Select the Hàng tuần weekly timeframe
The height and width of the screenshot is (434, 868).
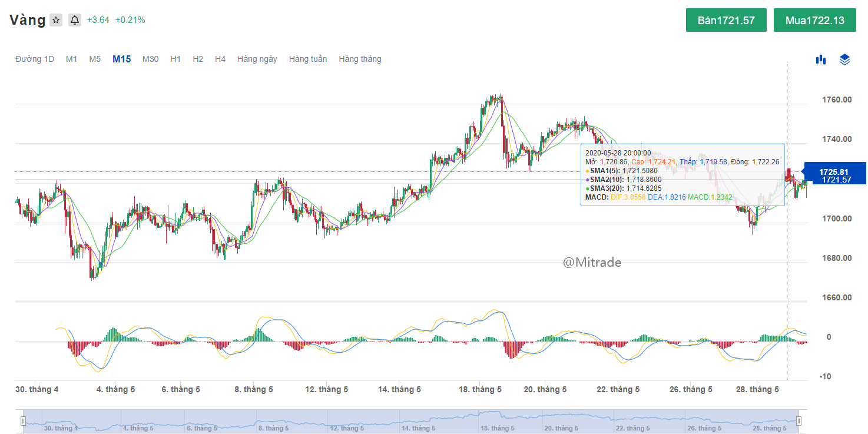307,59
